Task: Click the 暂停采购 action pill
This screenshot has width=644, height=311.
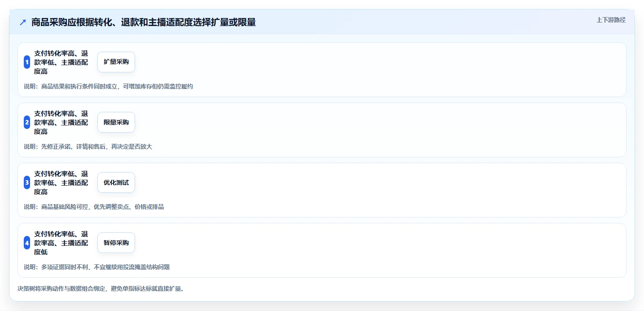Action: click(x=116, y=243)
